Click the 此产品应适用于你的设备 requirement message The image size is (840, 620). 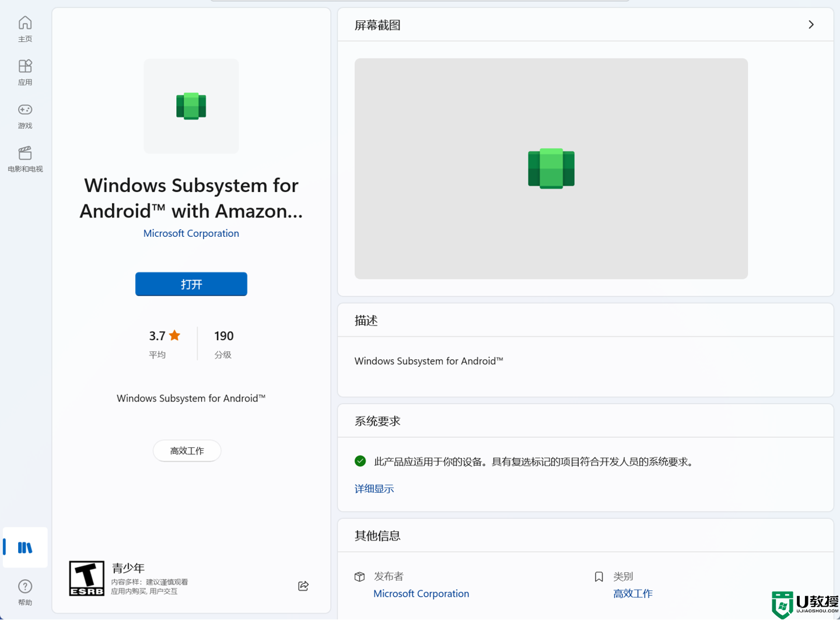click(534, 462)
